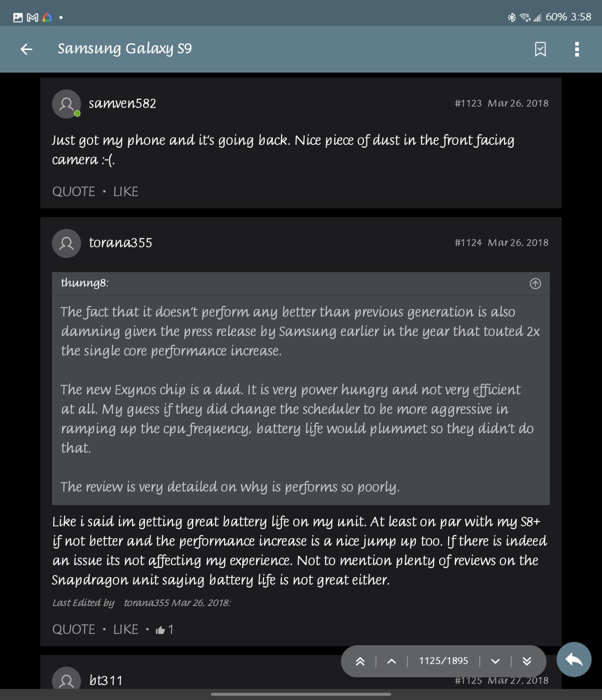This screenshot has width=602, height=700.
Task: Open the 1125/1895 page position selector
Action: coord(443,661)
